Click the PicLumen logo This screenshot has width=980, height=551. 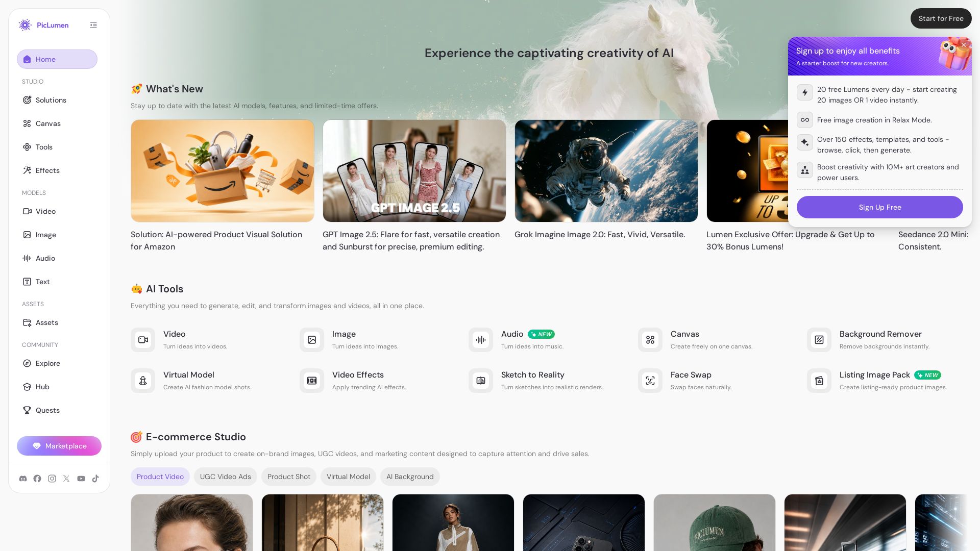point(43,25)
